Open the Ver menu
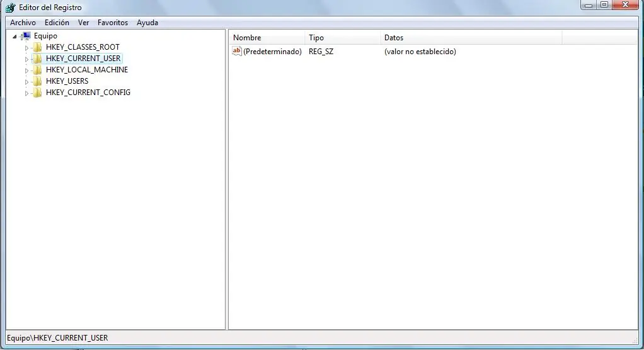Screen dimensions: 644x350 83,23
